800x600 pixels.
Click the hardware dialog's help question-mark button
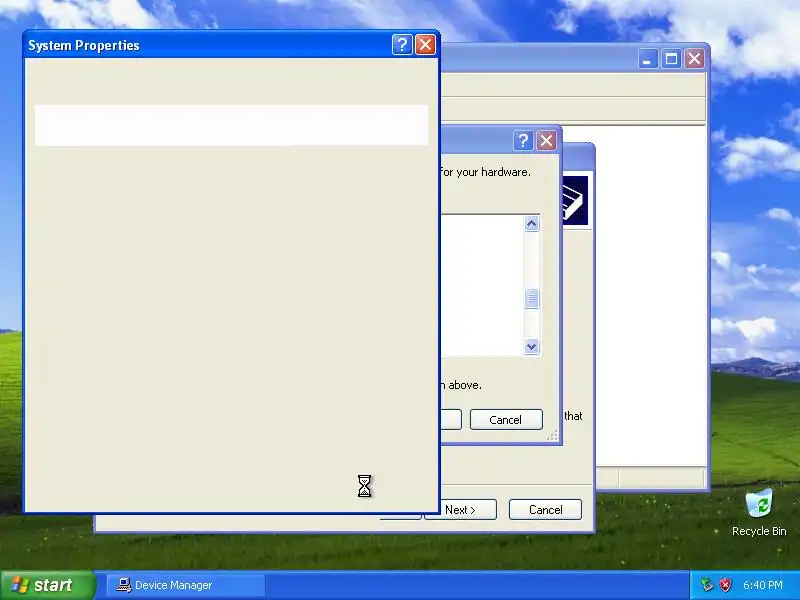[523, 140]
